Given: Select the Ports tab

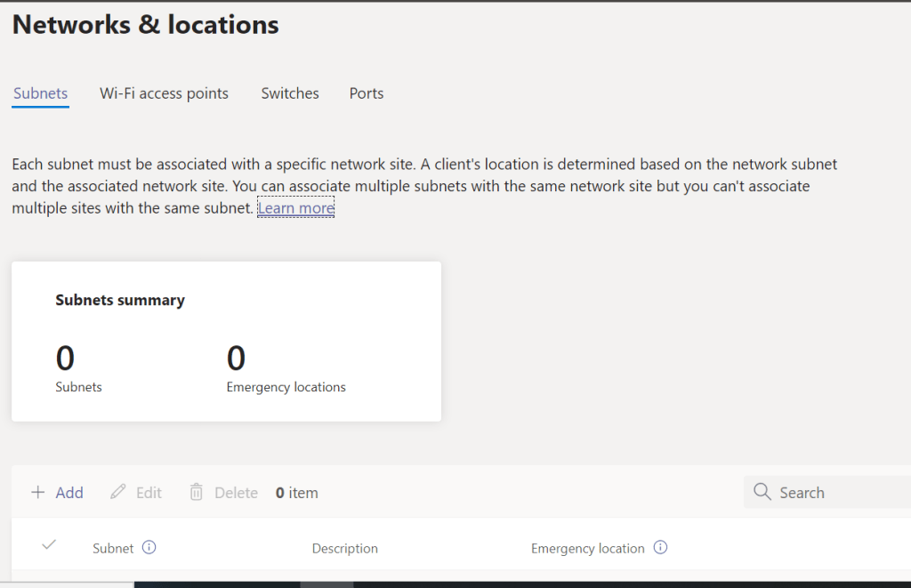Looking at the screenshot, I should click(x=367, y=93).
